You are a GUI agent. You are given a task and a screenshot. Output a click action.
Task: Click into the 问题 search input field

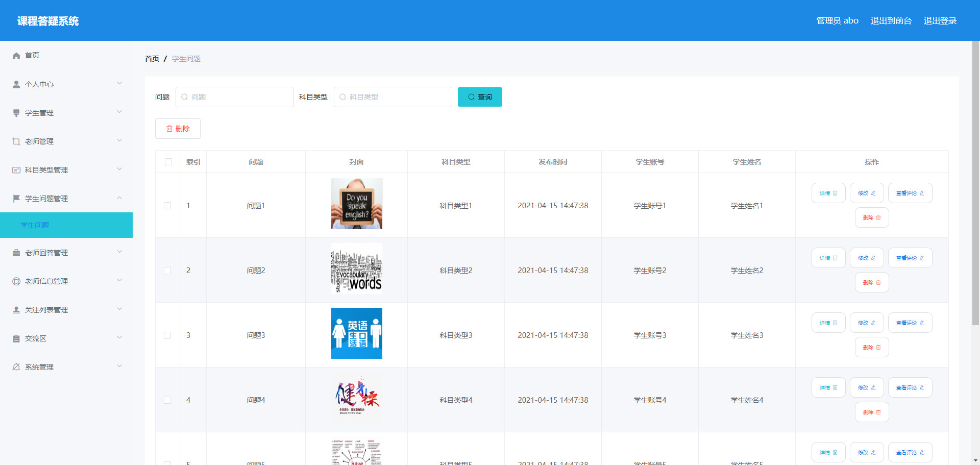pos(235,97)
